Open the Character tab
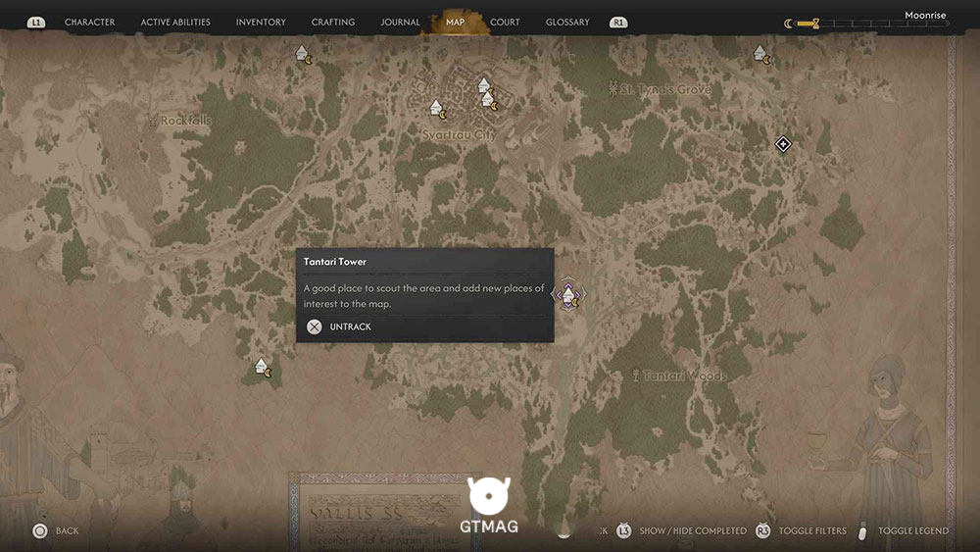This screenshot has height=552, width=980. (89, 22)
